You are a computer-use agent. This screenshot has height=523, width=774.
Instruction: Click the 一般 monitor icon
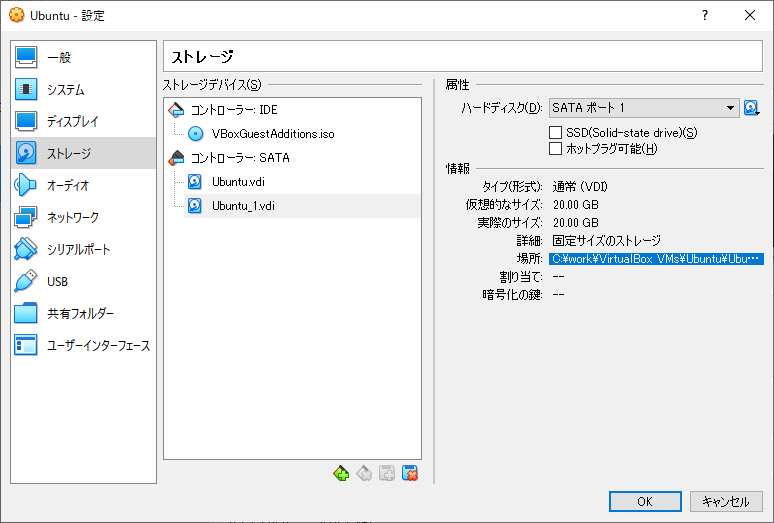(26, 57)
